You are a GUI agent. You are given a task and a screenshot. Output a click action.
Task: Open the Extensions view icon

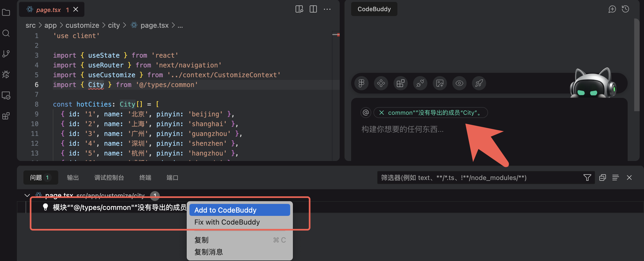(6, 116)
